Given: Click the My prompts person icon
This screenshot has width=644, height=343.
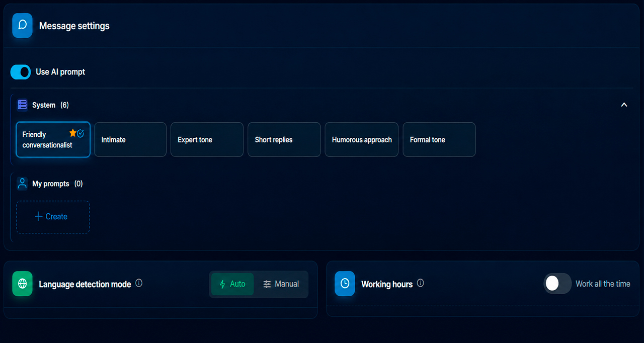Looking at the screenshot, I should pos(22,184).
